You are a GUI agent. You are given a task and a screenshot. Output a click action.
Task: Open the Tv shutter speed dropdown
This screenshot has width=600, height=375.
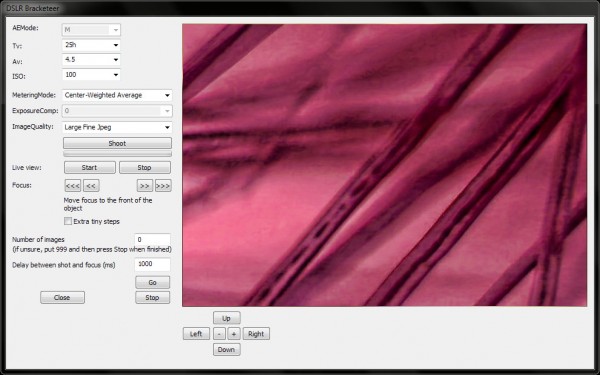[91, 45]
